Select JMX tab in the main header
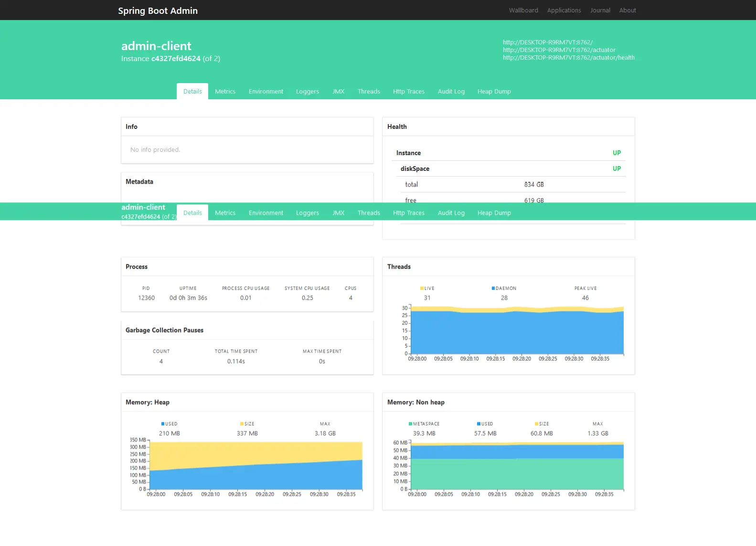 tap(339, 91)
